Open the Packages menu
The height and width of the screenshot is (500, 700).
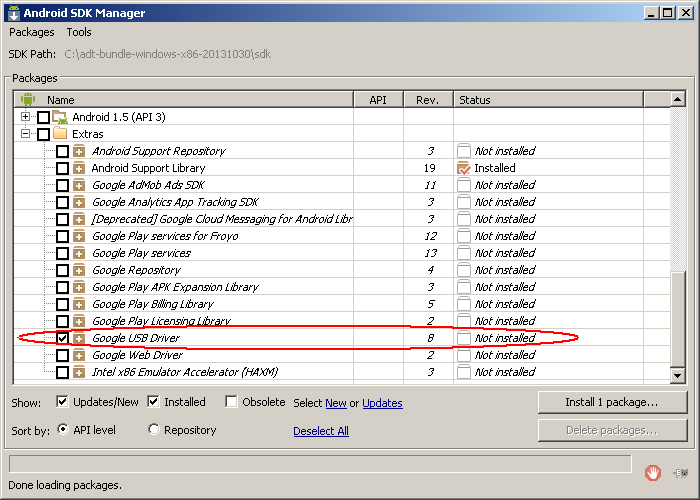click(32, 32)
